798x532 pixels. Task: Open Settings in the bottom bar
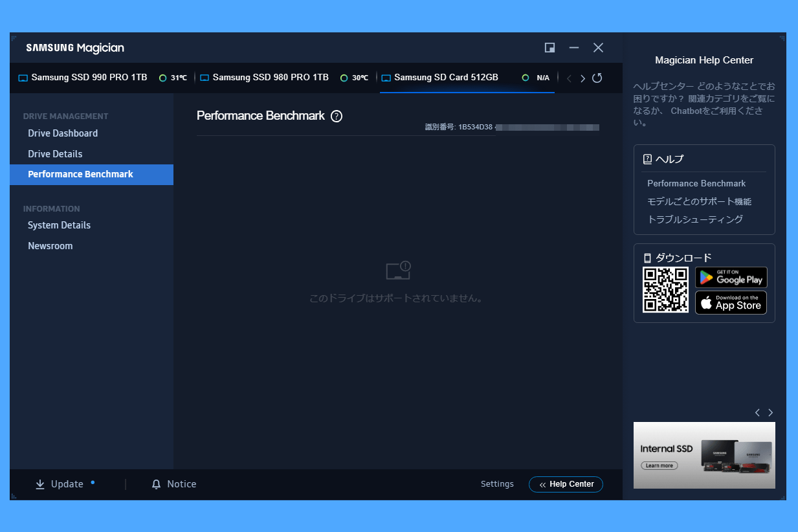pyautogui.click(x=497, y=484)
